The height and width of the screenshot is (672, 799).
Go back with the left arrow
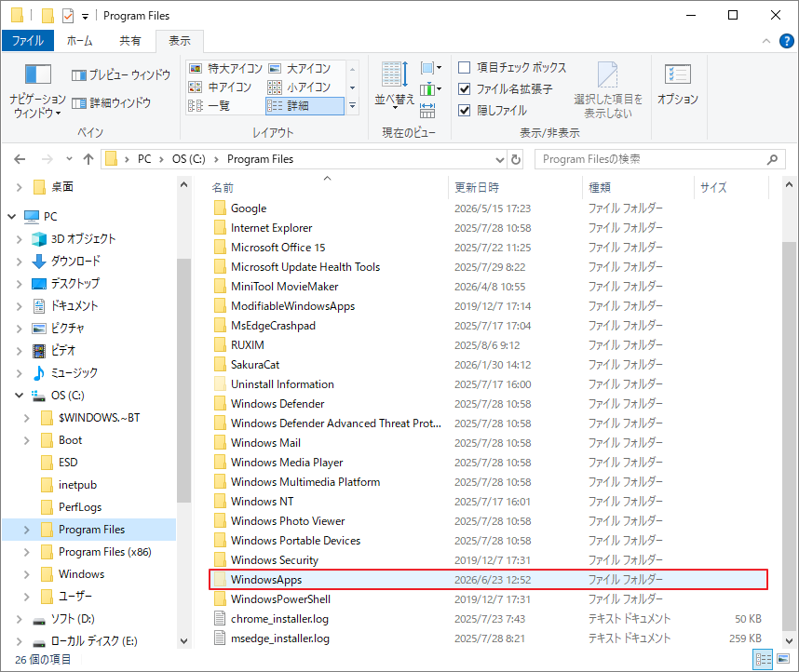tap(20, 159)
